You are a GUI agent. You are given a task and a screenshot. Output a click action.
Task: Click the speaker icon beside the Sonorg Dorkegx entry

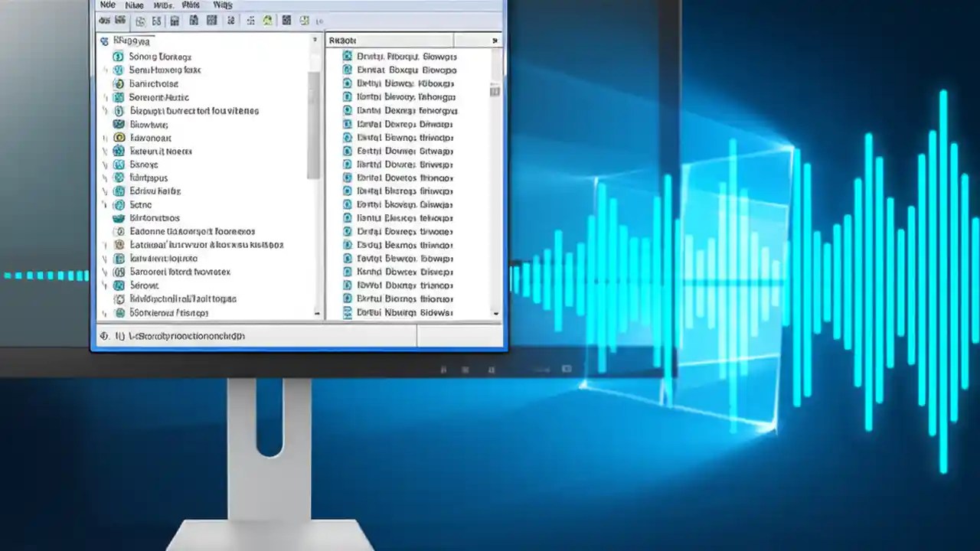point(117,56)
